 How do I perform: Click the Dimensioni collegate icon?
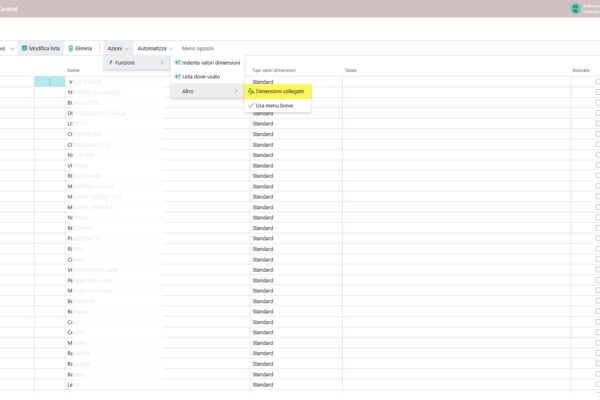[x=251, y=91]
